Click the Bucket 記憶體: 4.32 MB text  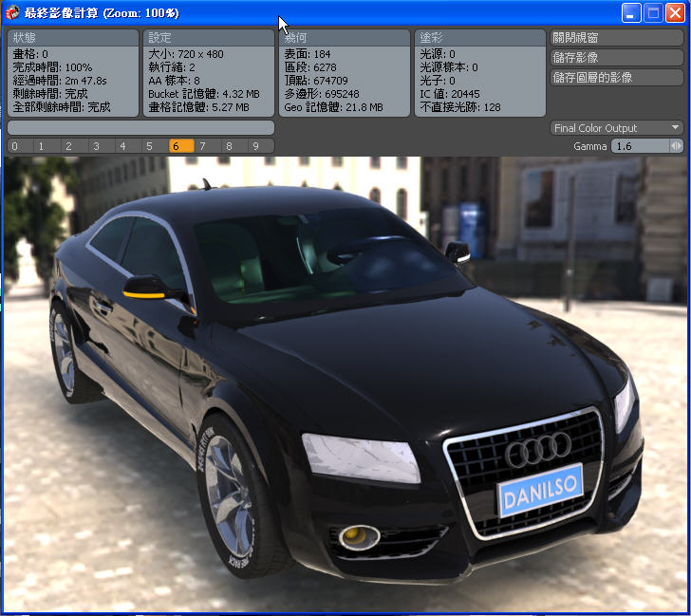pyautogui.click(x=203, y=94)
